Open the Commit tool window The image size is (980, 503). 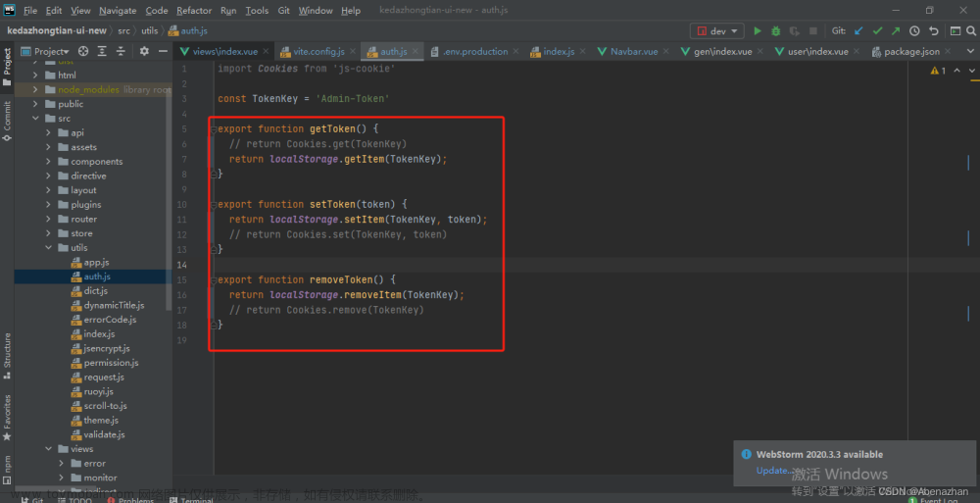point(7,121)
